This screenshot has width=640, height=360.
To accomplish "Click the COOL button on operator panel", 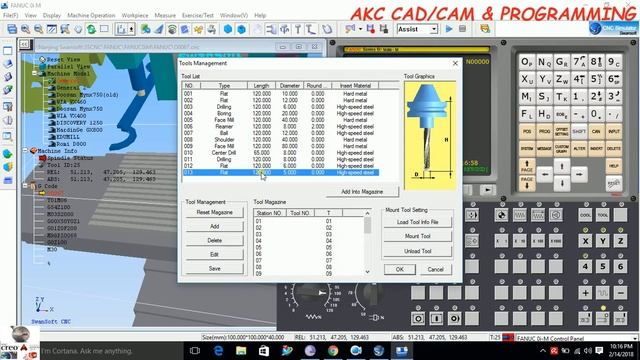I will (585, 215).
